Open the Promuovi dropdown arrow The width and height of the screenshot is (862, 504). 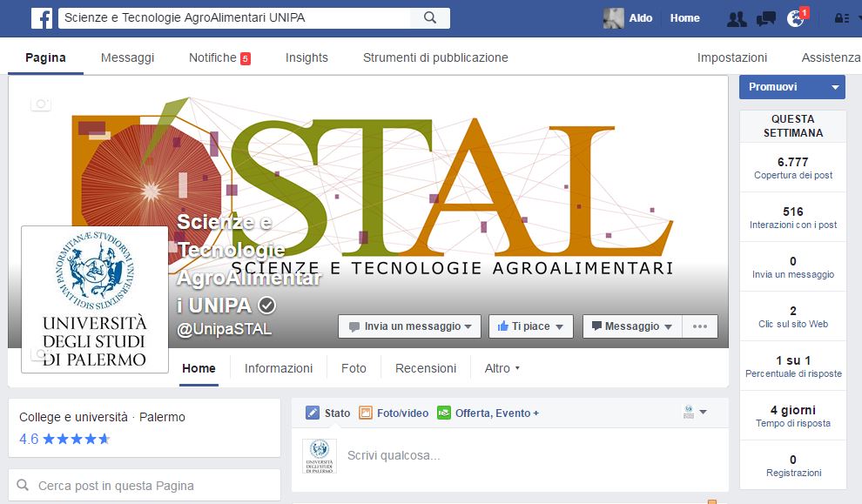[835, 87]
